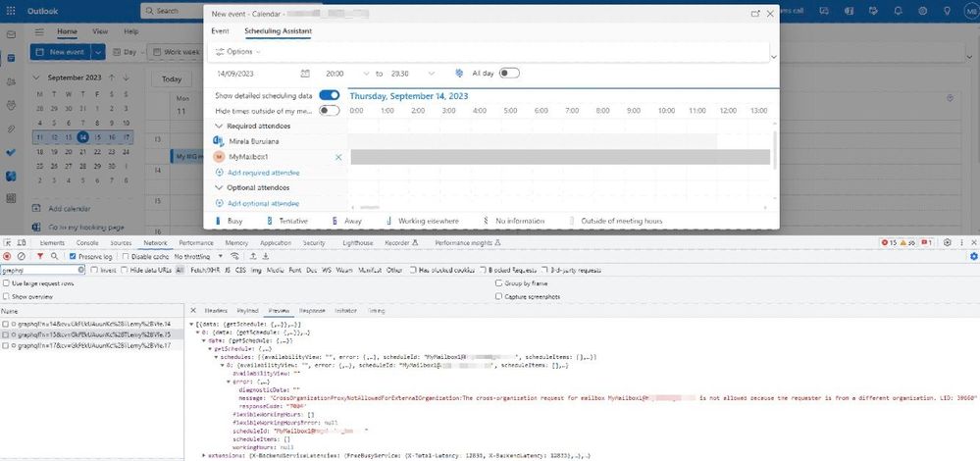This screenshot has height=461, width=980.
Task: Open the account profile avatar
Action: tap(970, 11)
